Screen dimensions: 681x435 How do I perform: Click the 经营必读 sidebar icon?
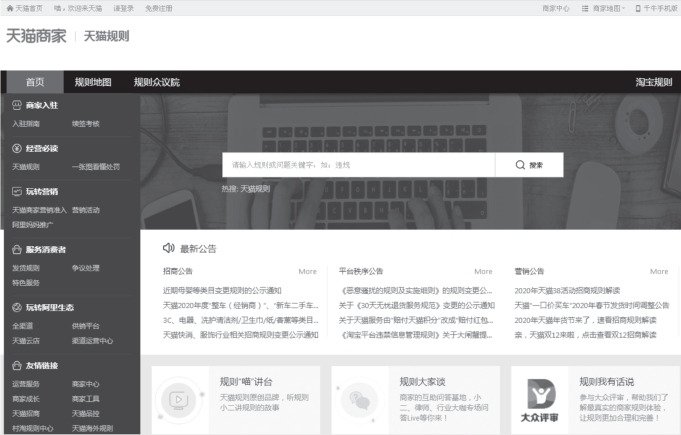[17, 148]
